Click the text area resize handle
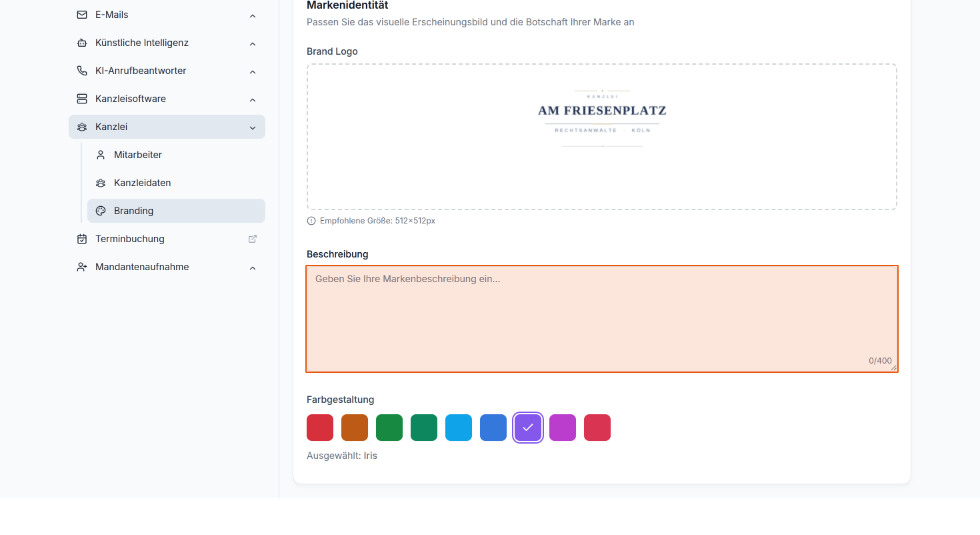 (893, 368)
